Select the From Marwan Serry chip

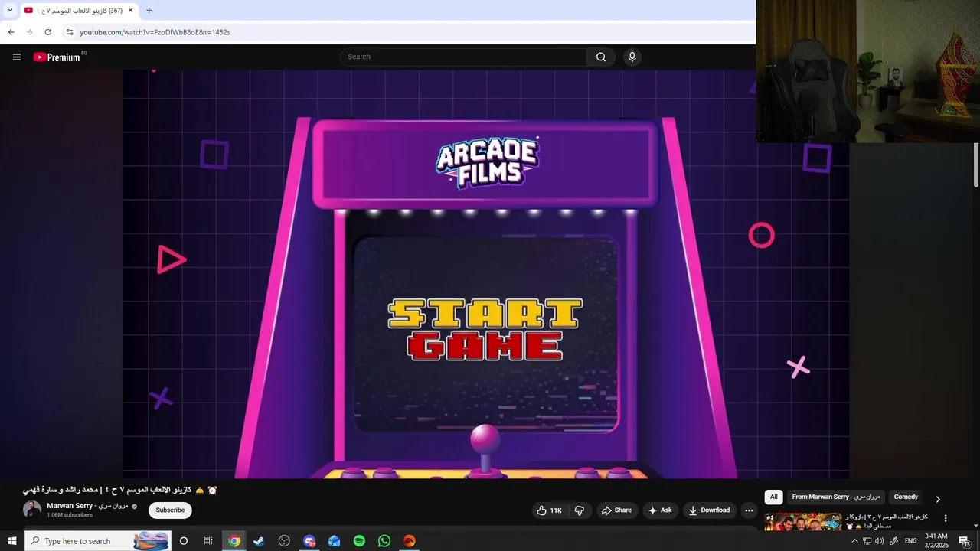[x=836, y=497]
